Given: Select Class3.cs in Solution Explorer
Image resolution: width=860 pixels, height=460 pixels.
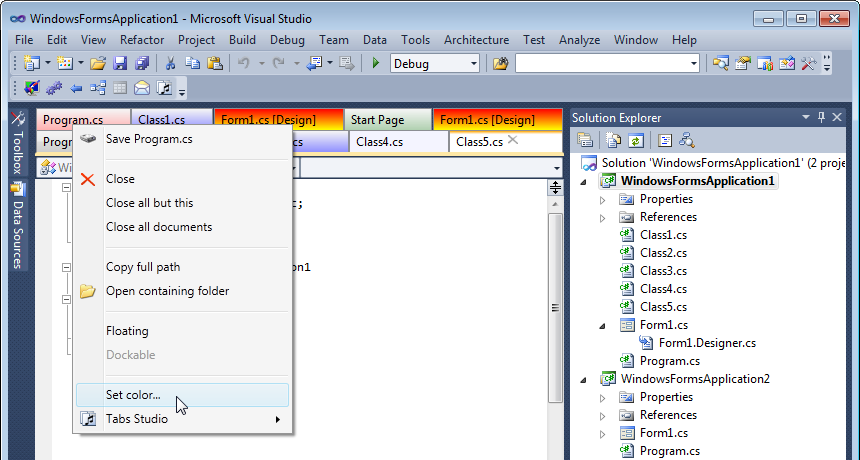Looking at the screenshot, I should [663, 271].
